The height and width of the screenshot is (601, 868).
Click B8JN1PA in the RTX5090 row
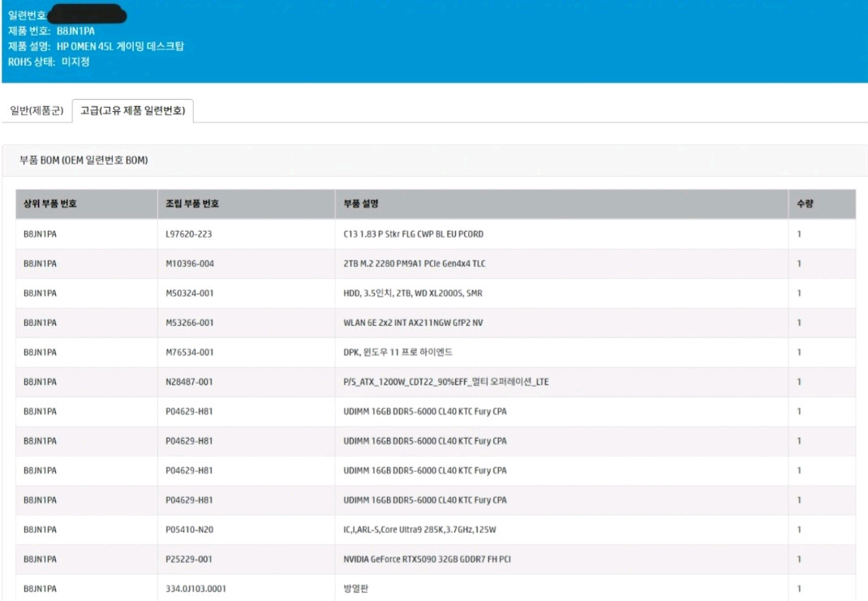point(40,560)
